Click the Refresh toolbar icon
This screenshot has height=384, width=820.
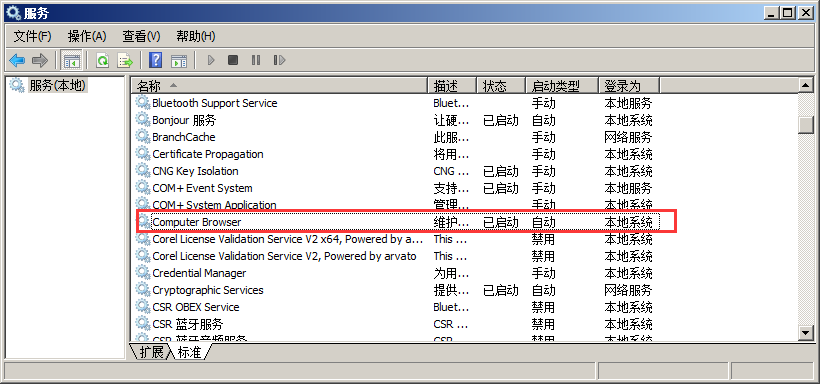(102, 60)
